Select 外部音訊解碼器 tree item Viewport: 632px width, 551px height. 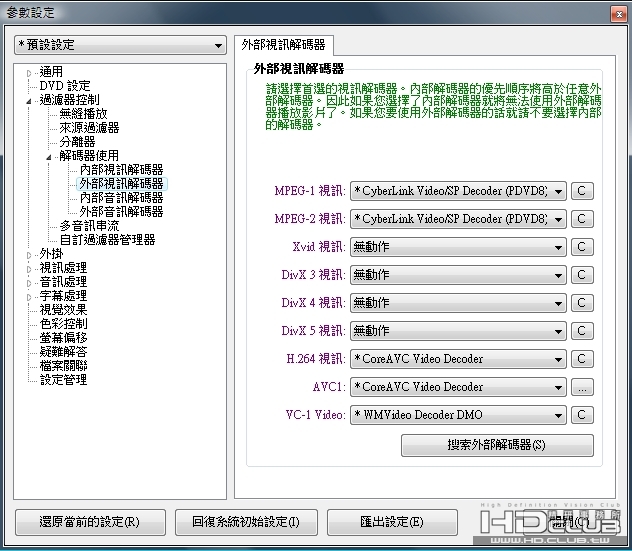pyautogui.click(x=121, y=212)
